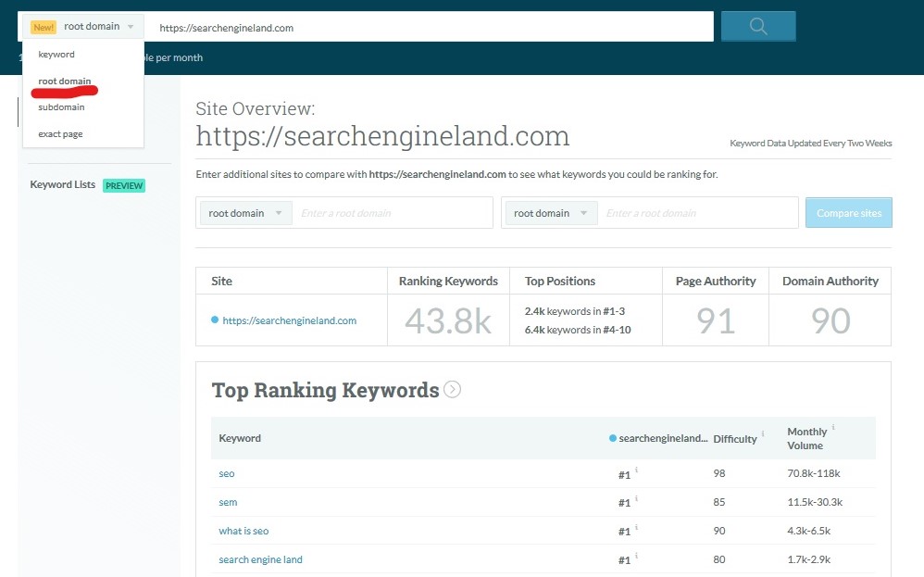The image size is (924, 577).
Task: Click the 43.8k Ranking Keywords value
Action: coord(448,321)
